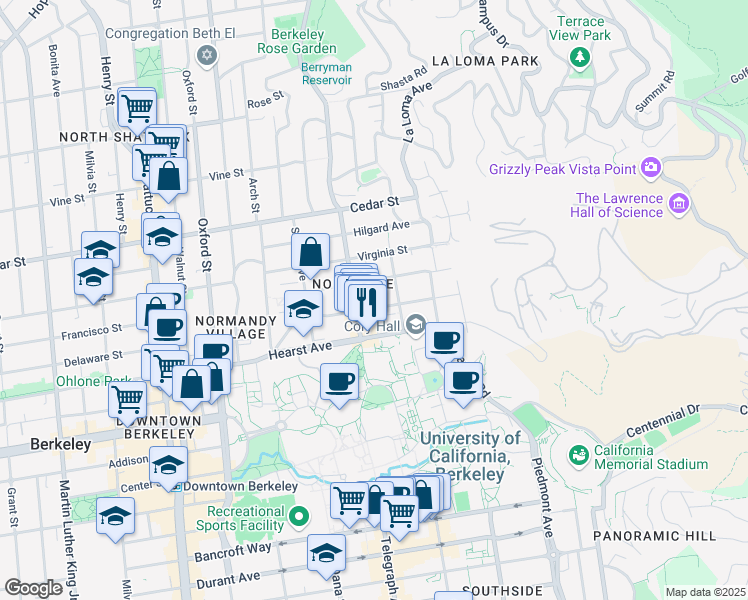
Task: Click the Cory Hall school icon
Action: [x=416, y=324]
